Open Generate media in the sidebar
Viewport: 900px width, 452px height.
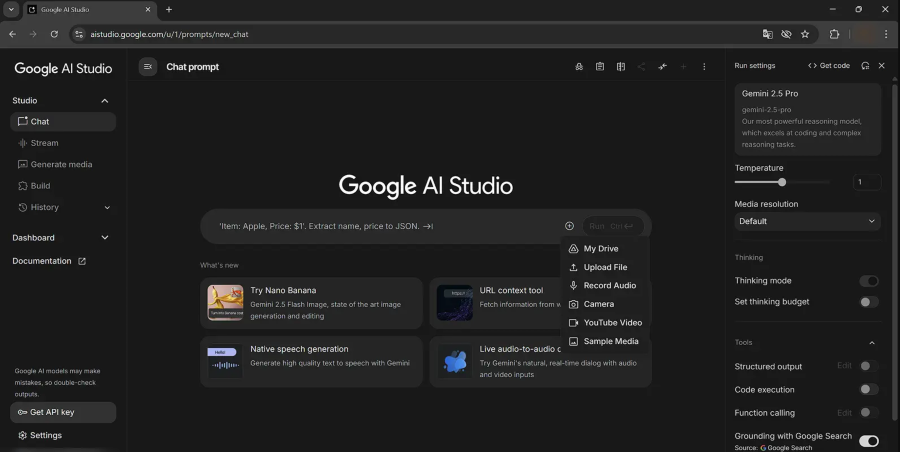63,164
